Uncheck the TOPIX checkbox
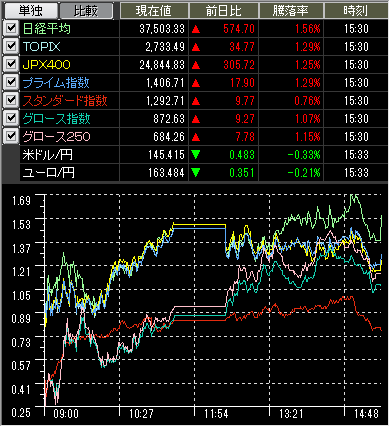The width and height of the screenshot is (390, 427). pos(11,46)
